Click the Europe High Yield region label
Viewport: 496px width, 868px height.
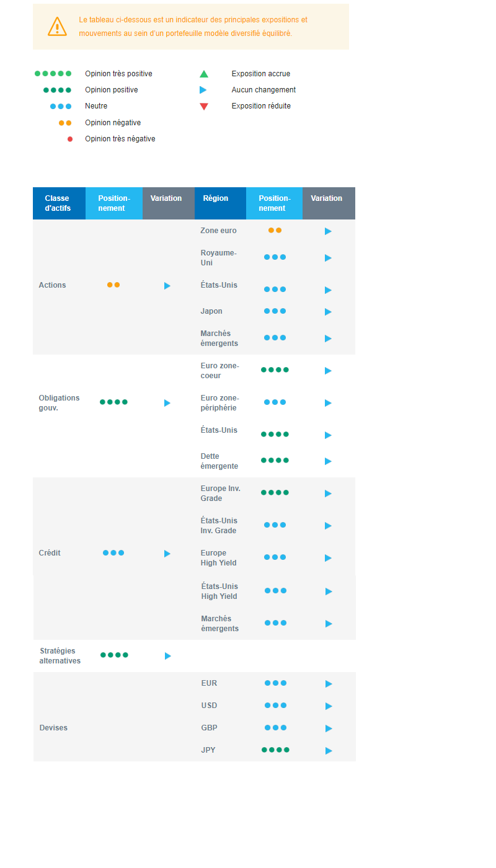218,558
